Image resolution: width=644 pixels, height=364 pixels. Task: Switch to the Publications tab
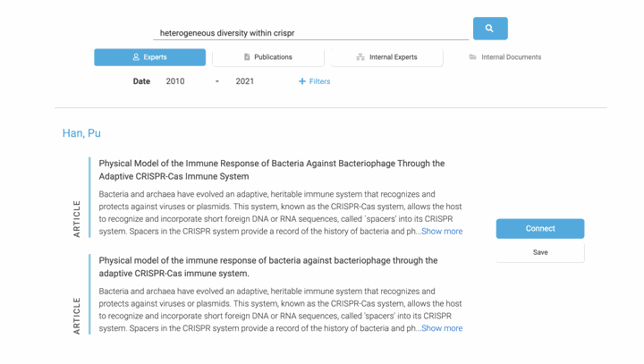(268, 57)
